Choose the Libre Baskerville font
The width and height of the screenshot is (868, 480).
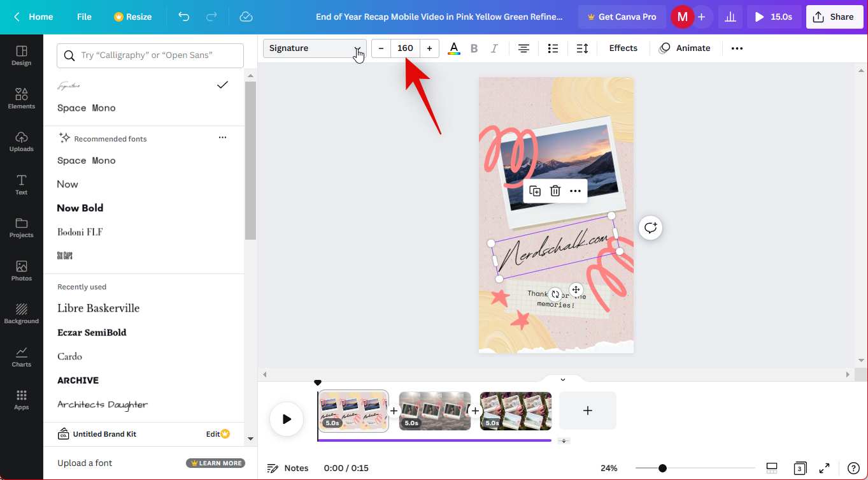click(x=99, y=309)
